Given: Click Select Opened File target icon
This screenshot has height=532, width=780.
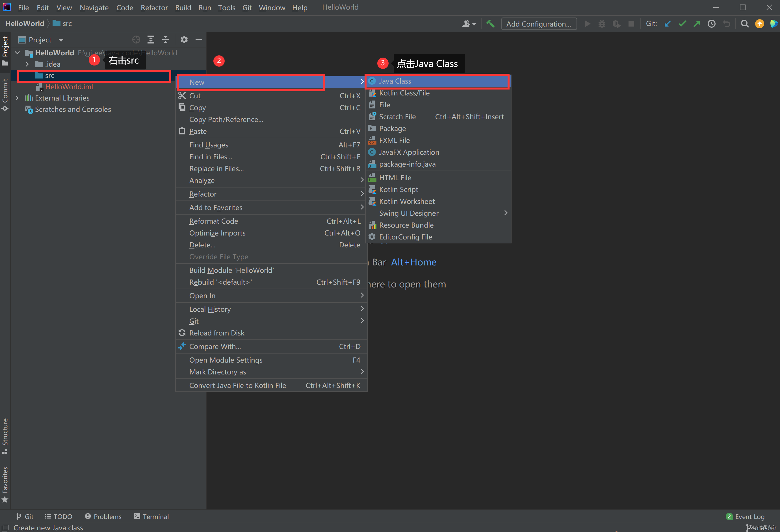Looking at the screenshot, I should tap(136, 40).
